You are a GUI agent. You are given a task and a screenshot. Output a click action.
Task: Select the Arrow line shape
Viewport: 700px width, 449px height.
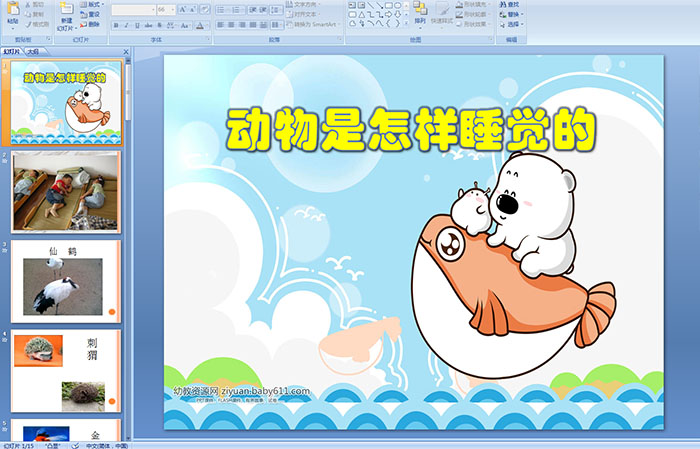point(379,5)
